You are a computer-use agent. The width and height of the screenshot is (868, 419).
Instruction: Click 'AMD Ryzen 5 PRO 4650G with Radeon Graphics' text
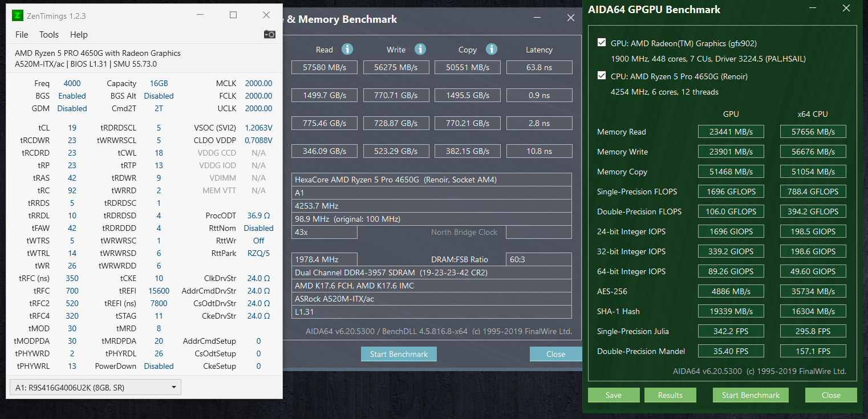pyautogui.click(x=98, y=53)
